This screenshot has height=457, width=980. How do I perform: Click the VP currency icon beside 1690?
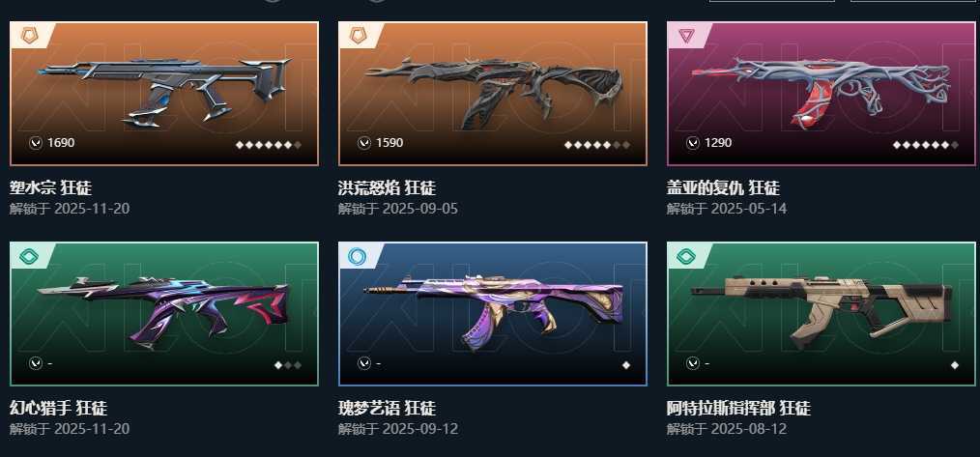36,143
